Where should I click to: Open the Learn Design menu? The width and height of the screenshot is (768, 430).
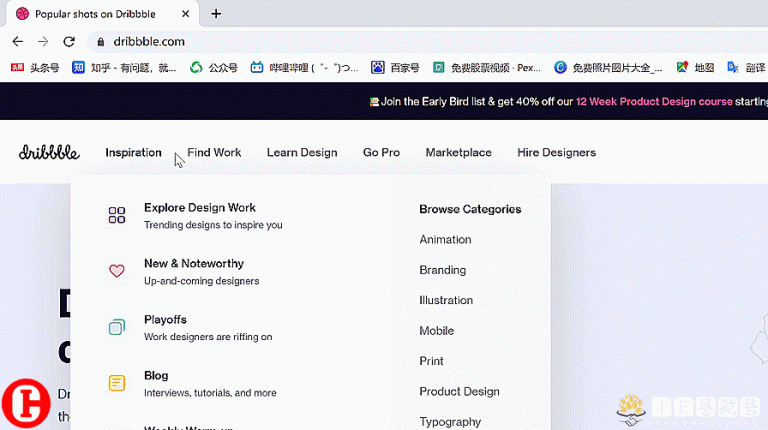tap(302, 152)
